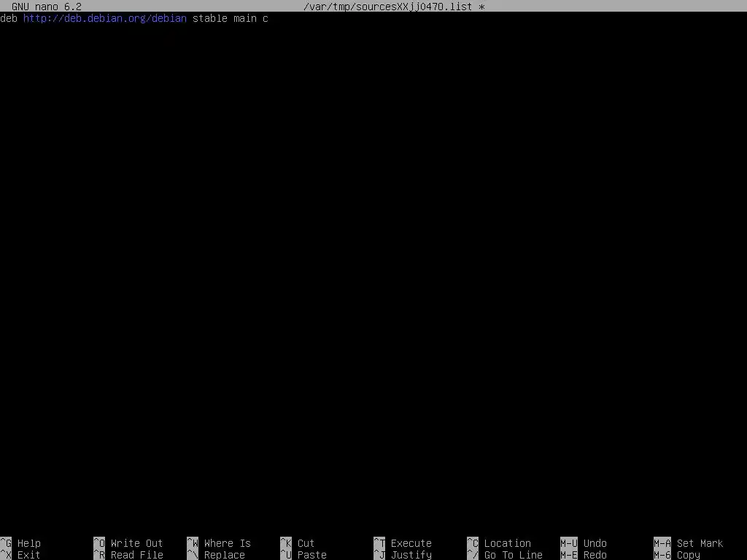Click the 'deb' keyword at line start

point(9,18)
